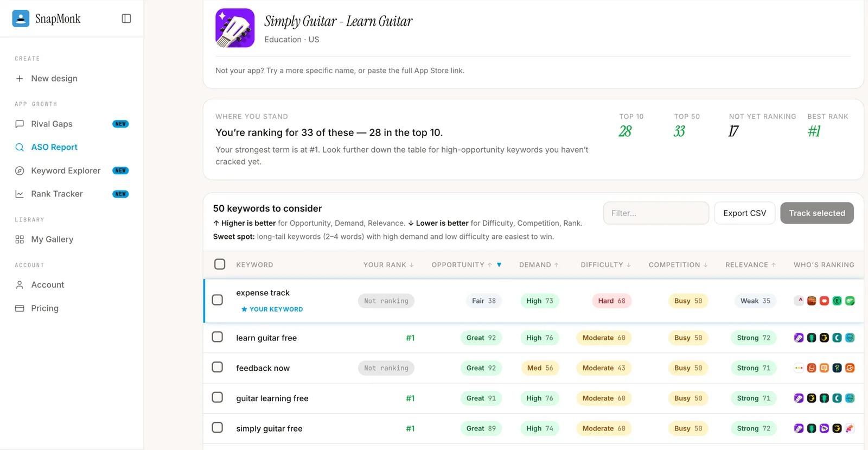Click the SnapMonk logo icon
The height and width of the screenshot is (450, 868).
[21, 18]
